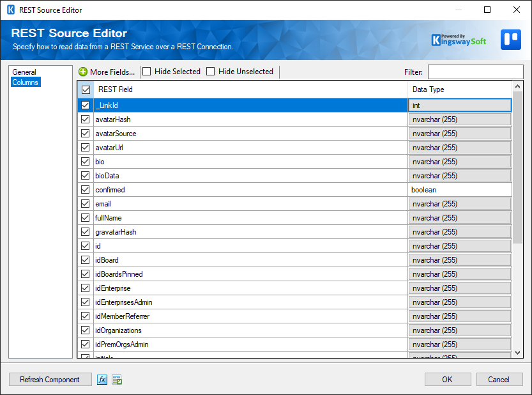Toggle Hide Selected checkbox
This screenshot has height=395, width=532.
coord(147,72)
